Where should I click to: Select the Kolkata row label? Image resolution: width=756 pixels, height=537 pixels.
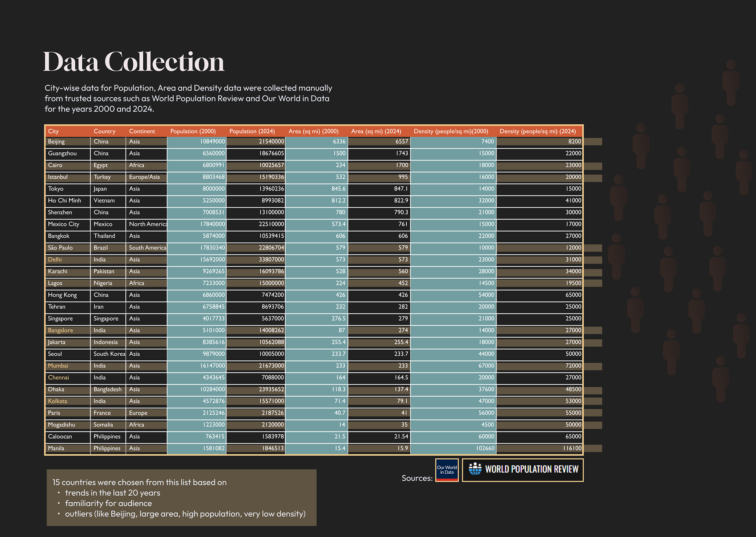coord(57,401)
